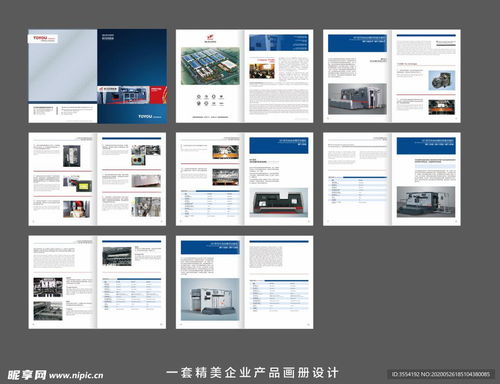Click the 一套精美企业产品画册设计 caption

tap(252, 372)
